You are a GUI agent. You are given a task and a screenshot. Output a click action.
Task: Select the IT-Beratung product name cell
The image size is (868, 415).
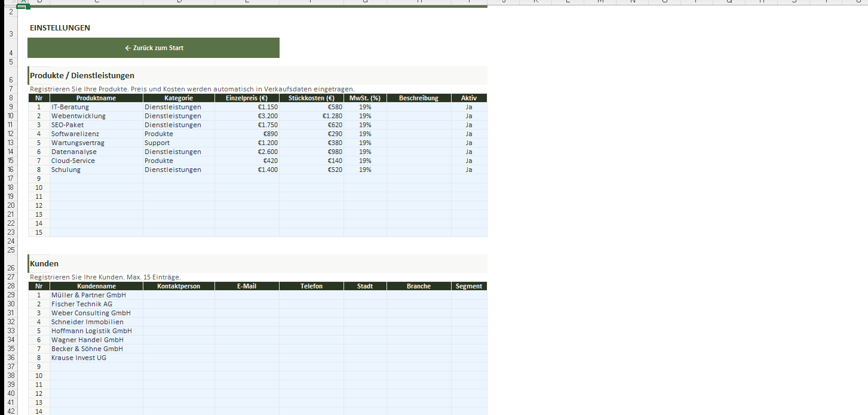[96, 107]
